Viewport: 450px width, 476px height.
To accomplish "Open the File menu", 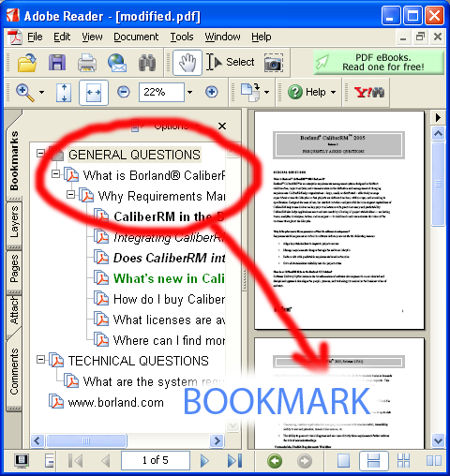I will [x=35, y=37].
